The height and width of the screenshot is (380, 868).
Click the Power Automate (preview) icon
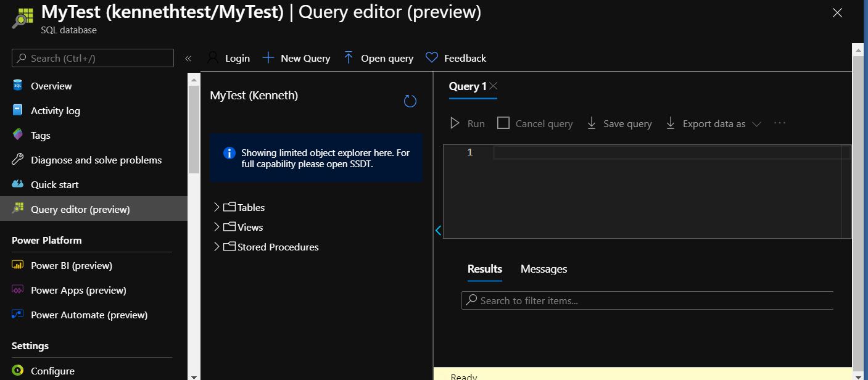[18, 315]
